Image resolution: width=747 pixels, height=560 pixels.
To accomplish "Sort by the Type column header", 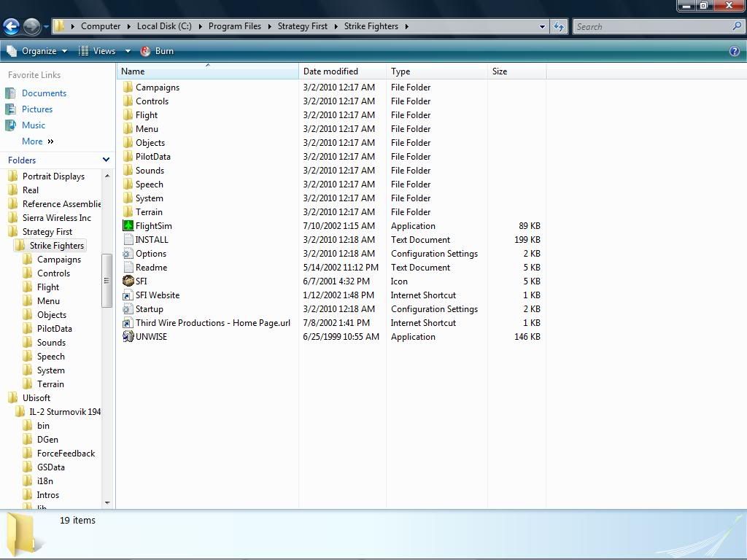I will tap(437, 71).
